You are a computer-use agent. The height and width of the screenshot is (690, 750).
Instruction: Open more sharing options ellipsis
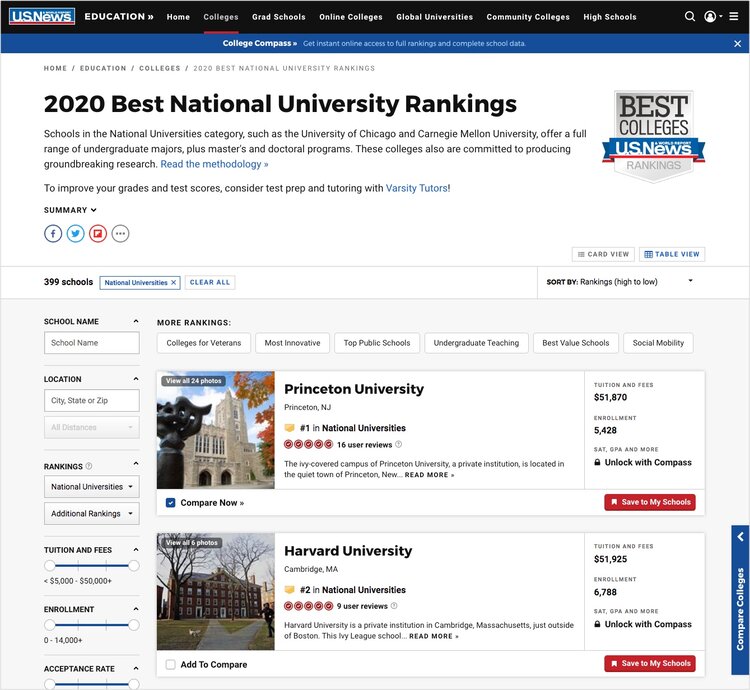coord(121,234)
